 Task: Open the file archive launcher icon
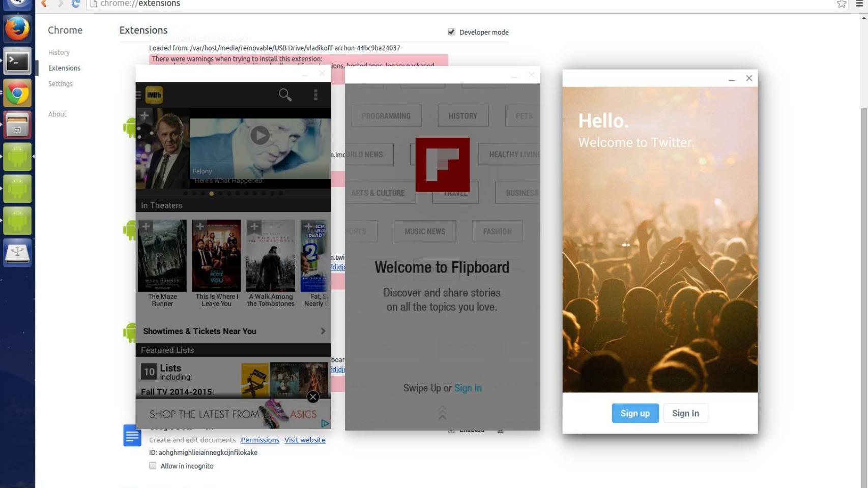click(17, 125)
